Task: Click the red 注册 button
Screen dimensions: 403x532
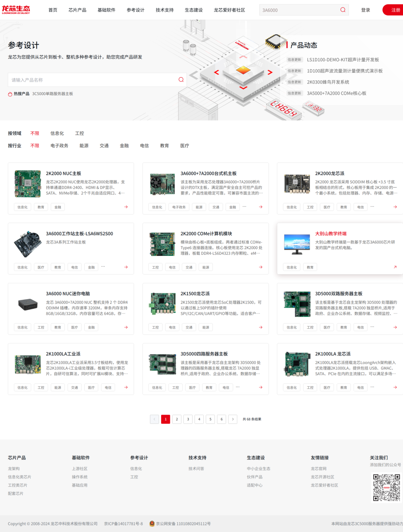Action: (x=395, y=10)
